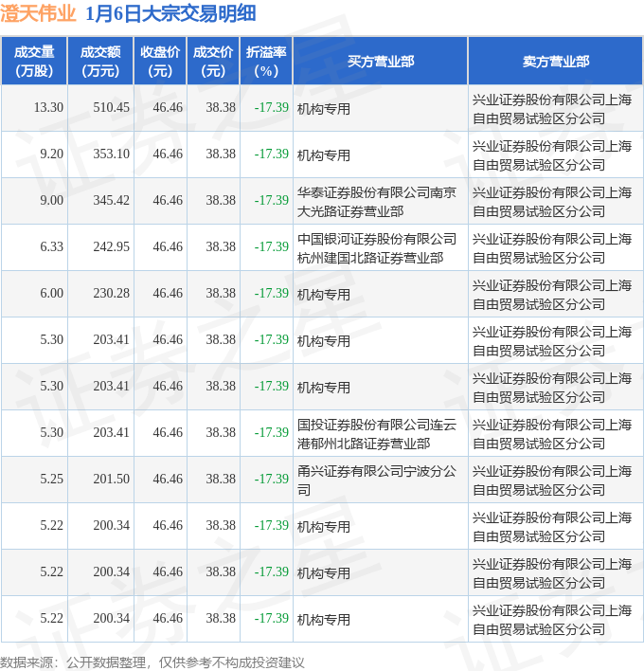The image size is (644, 671).
Task: Click deal price 38.38 in the 230.28 row
Action: pyautogui.click(x=221, y=293)
